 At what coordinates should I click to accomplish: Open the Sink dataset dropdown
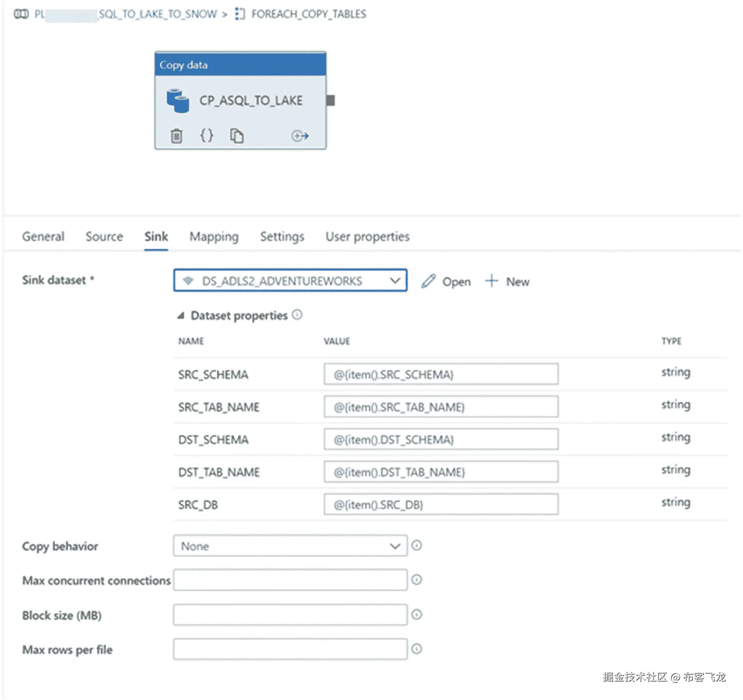click(x=290, y=281)
